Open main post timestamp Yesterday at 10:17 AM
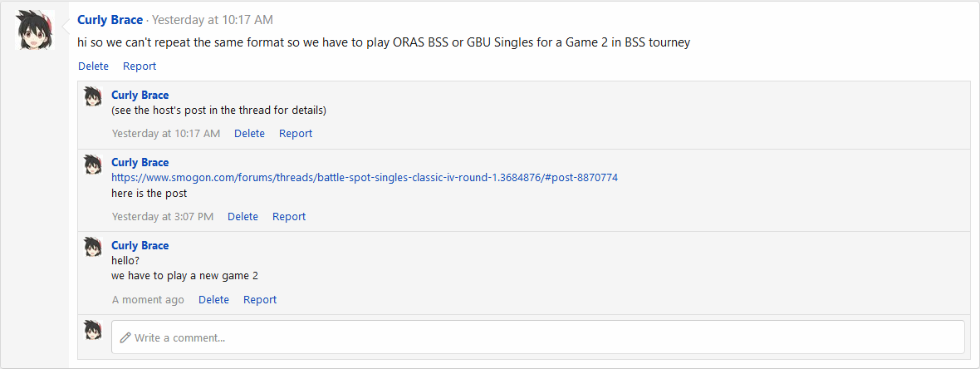This screenshot has width=980, height=369. tap(213, 20)
